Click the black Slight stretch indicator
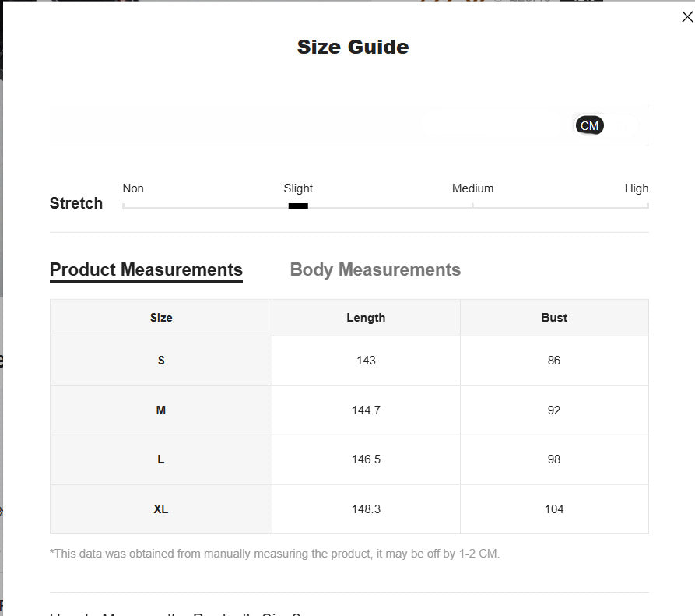Screen dimensions: 695x616 point(298,206)
